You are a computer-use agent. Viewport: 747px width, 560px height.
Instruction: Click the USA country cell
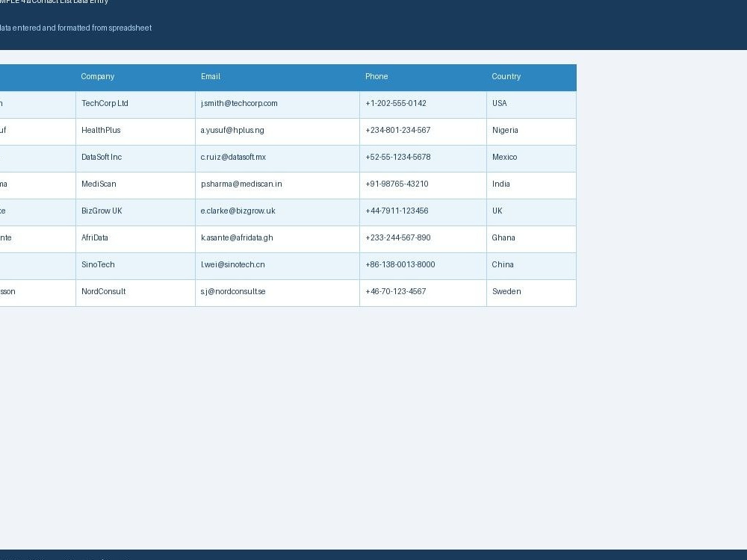[x=531, y=105]
